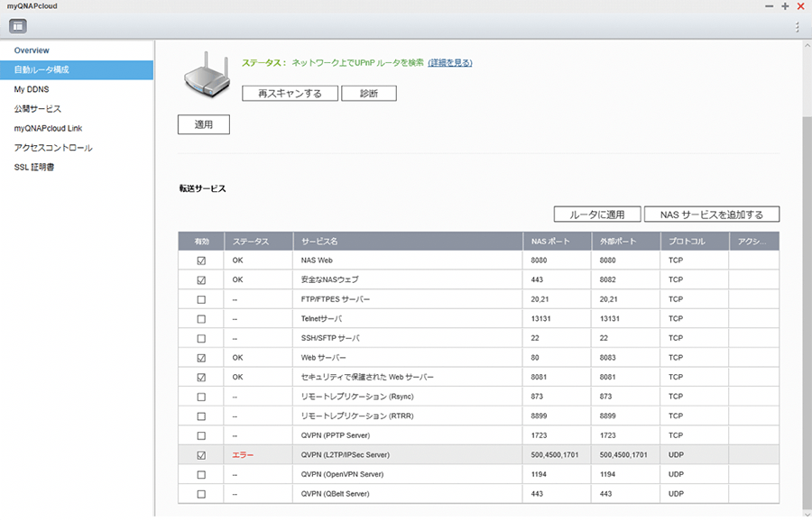Screen dimensions: 812x521
Task: Sort by ステータス column header
Action: (x=258, y=241)
